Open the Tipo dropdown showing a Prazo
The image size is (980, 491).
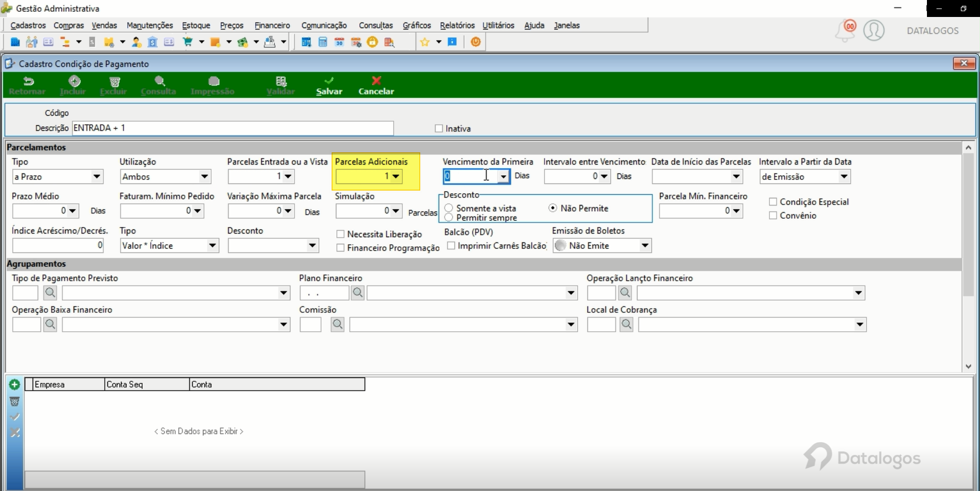pyautogui.click(x=57, y=177)
